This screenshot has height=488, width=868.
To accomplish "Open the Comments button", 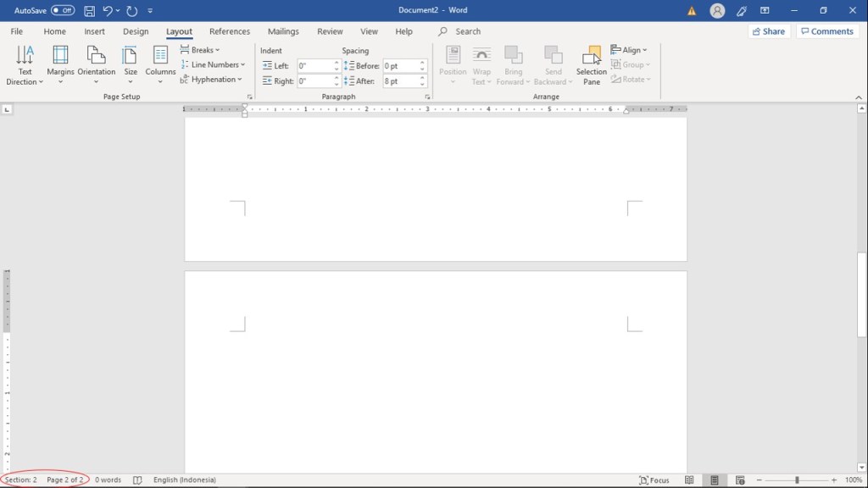I will tap(826, 31).
